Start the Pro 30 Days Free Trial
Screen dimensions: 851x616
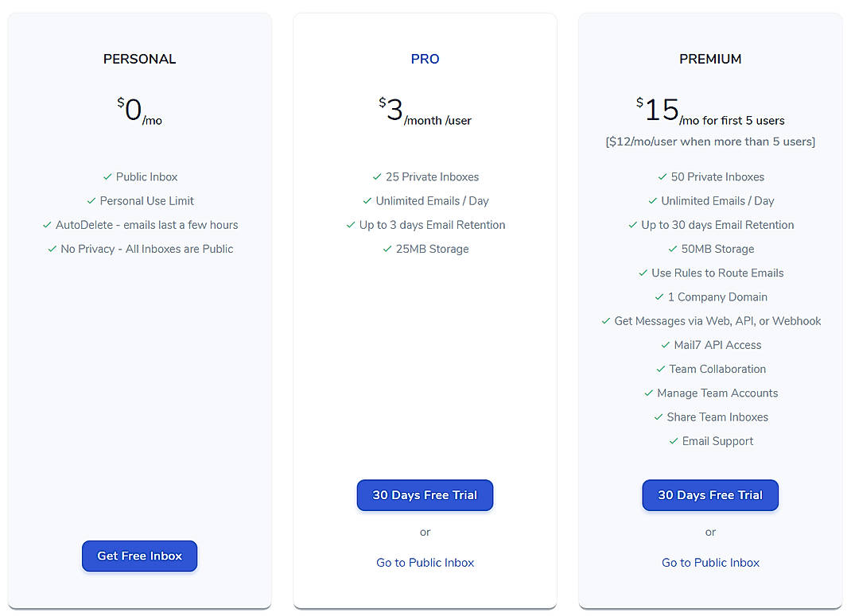(425, 494)
